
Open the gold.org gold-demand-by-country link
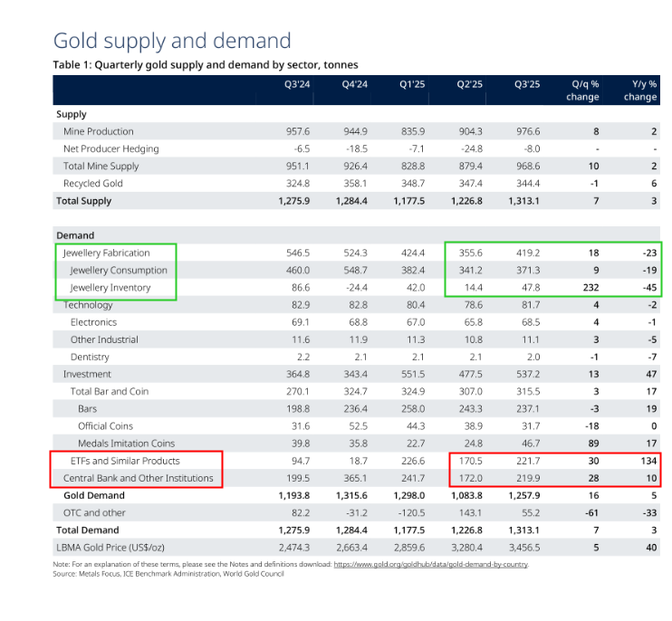431,564
